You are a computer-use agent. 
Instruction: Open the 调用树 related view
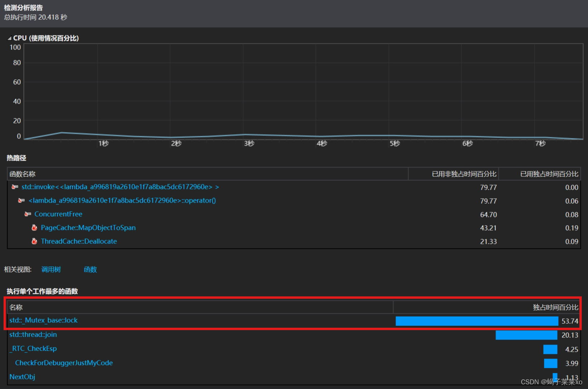51,269
